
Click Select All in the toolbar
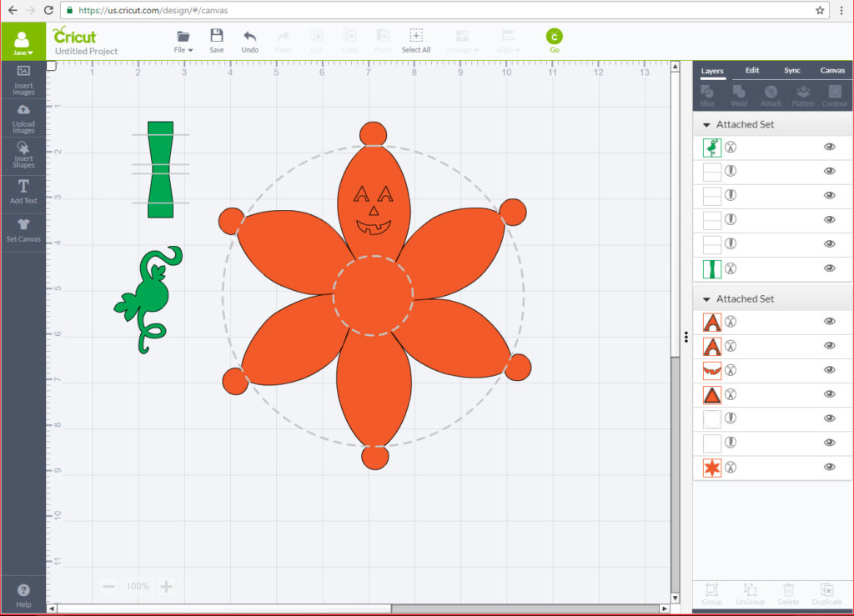coord(416,39)
